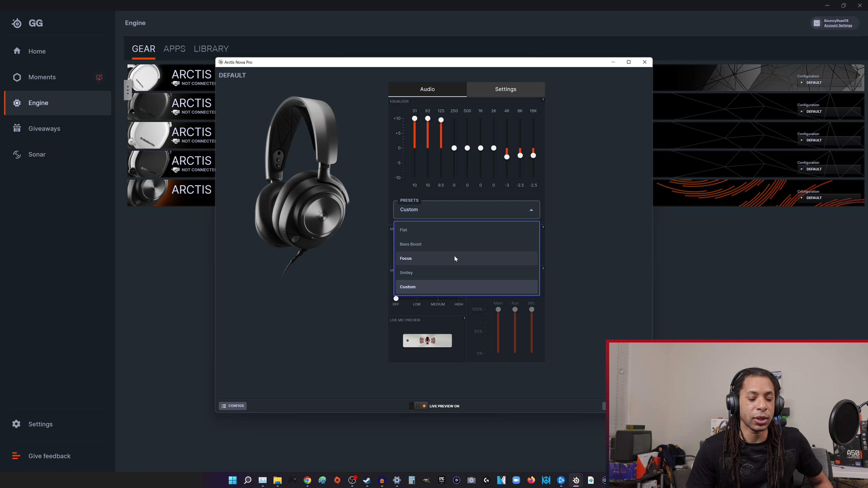The image size is (868, 488).
Task: Select the Bass Boost preset
Action: (x=411, y=244)
